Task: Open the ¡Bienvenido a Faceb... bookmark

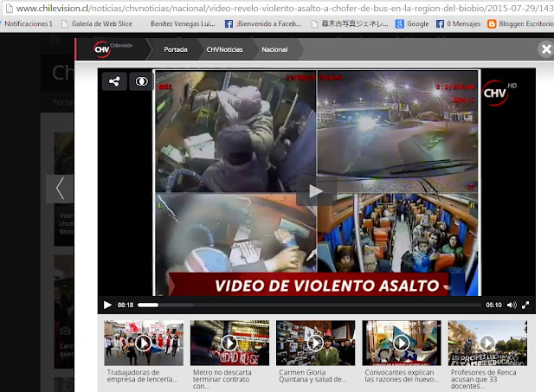Action: click(263, 23)
